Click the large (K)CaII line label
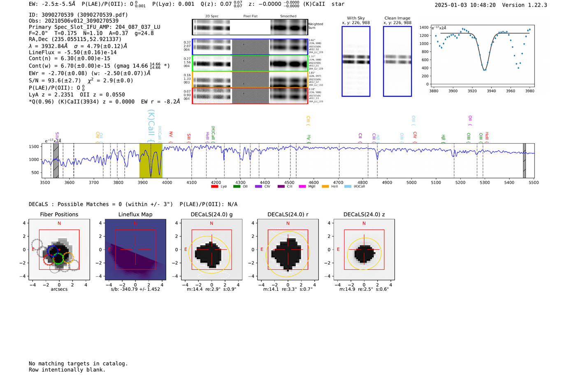The height and width of the screenshot is (392, 576). click(x=151, y=125)
